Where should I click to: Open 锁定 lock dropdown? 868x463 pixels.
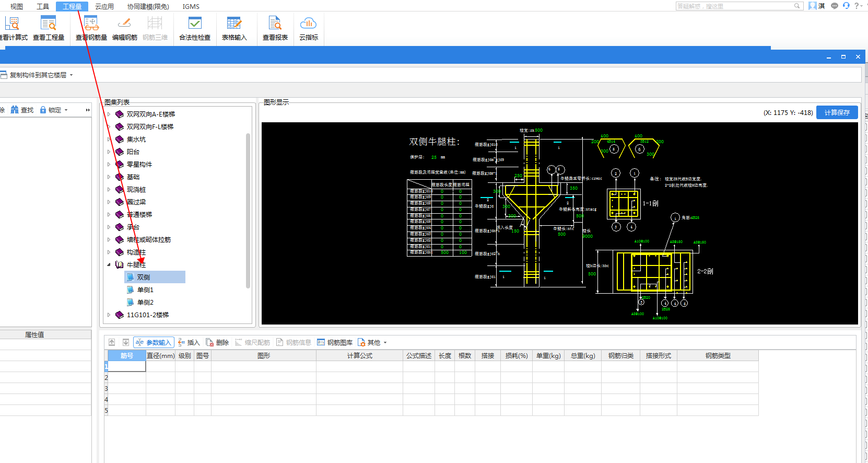pos(54,110)
